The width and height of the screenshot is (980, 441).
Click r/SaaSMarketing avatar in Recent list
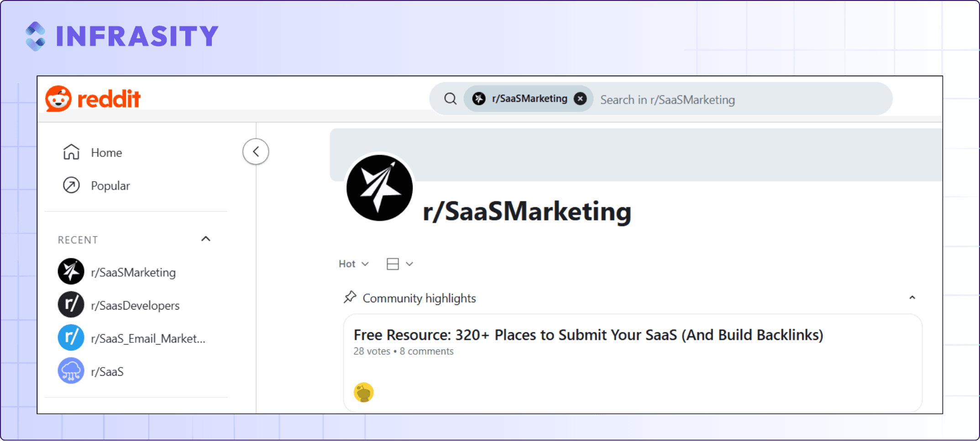[71, 272]
